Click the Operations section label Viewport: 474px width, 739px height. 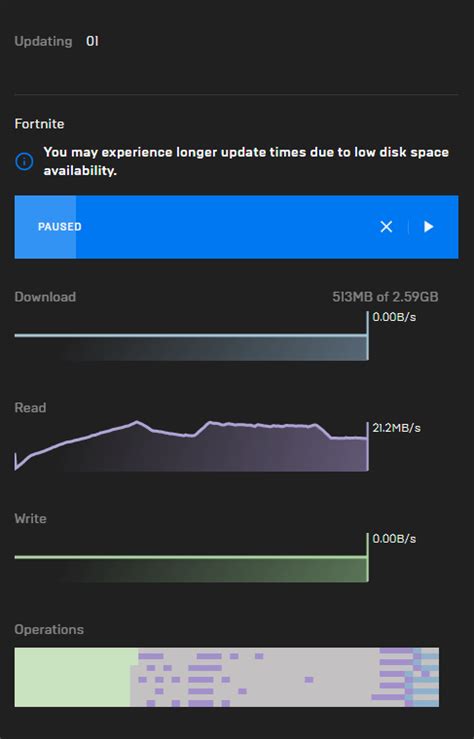click(49, 630)
